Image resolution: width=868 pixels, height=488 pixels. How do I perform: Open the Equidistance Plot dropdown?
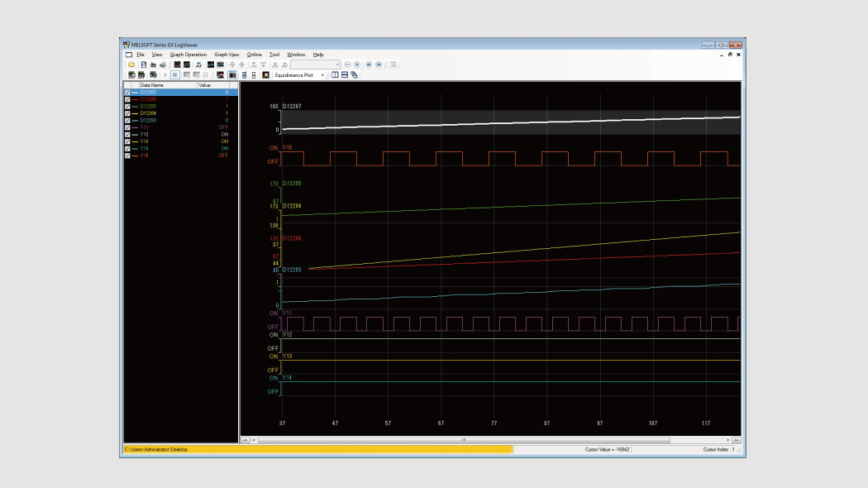pos(322,75)
